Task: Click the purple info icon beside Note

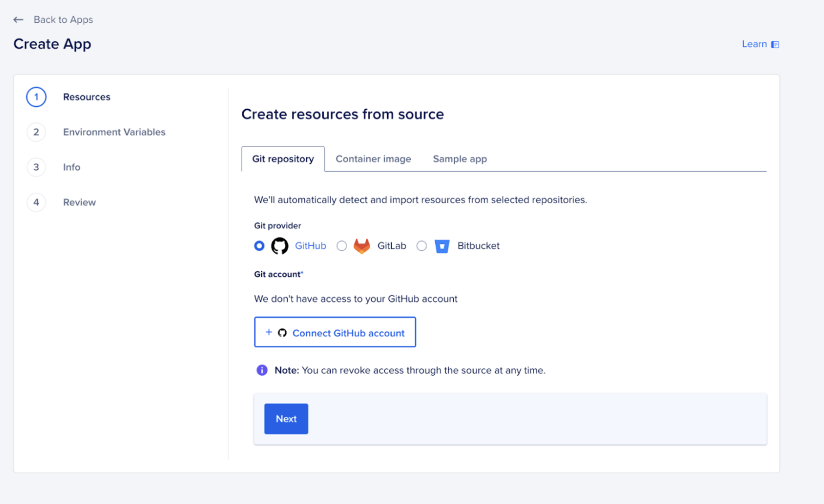Action: tap(262, 370)
